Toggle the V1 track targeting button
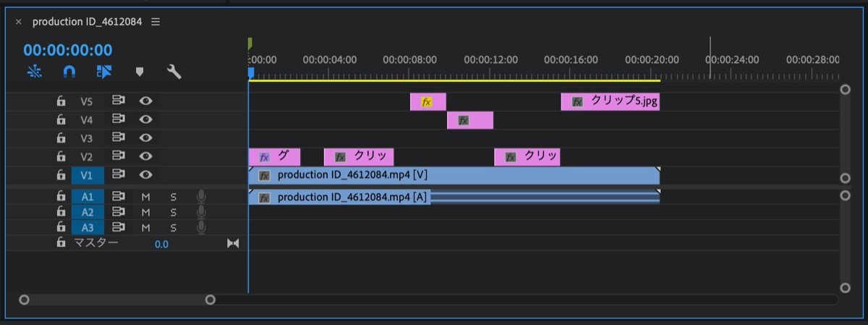The image size is (868, 325). [x=87, y=174]
